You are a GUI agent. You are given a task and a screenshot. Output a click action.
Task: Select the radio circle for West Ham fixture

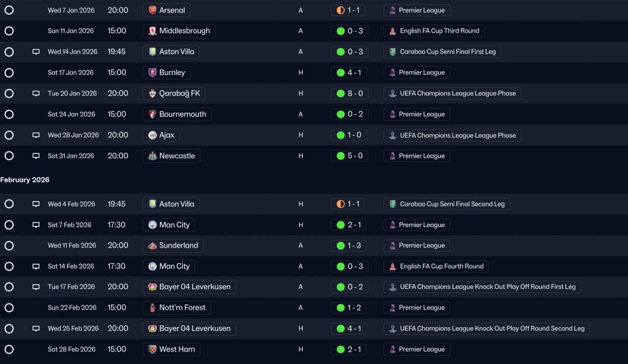point(9,349)
